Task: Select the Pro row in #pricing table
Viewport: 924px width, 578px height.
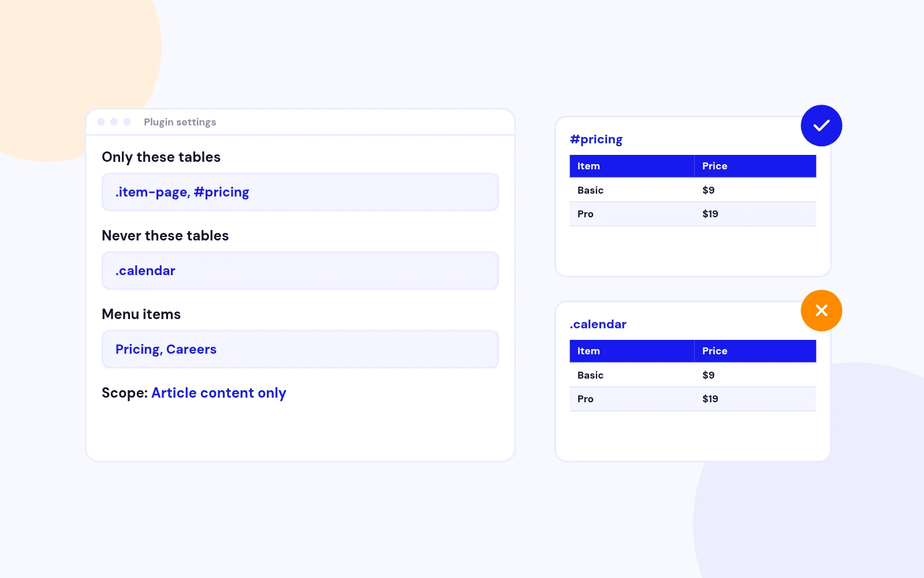Action: point(693,214)
